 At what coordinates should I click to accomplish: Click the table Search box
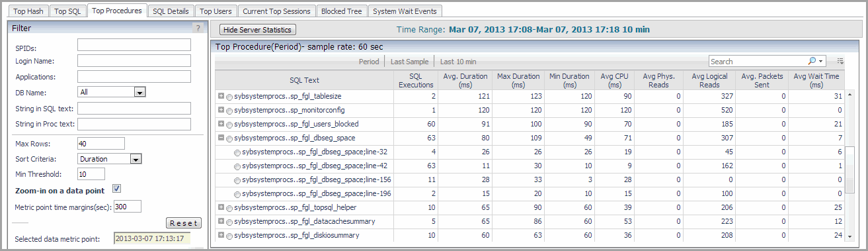(x=758, y=62)
